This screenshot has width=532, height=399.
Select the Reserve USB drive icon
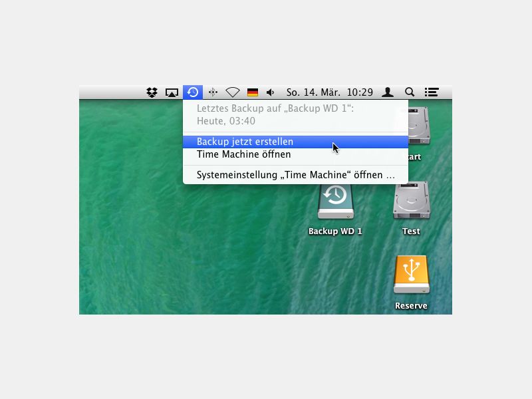(x=411, y=275)
